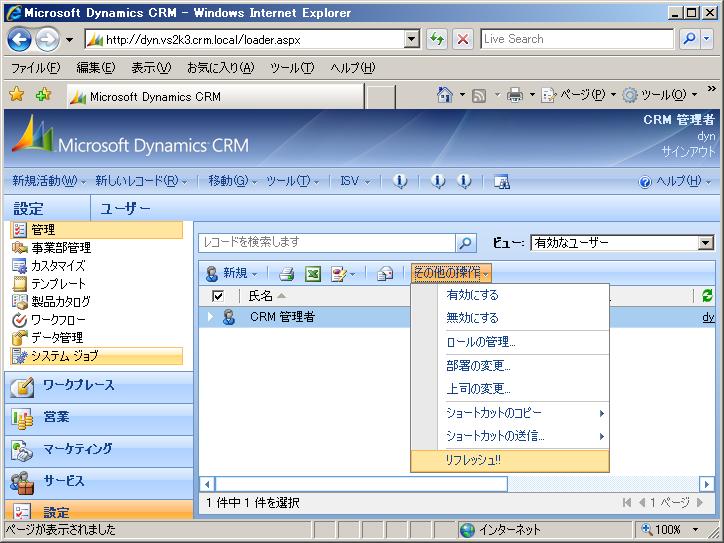The width and height of the screenshot is (724, 543).
Task: Open the ISV menu dropdown
Action: (x=355, y=181)
